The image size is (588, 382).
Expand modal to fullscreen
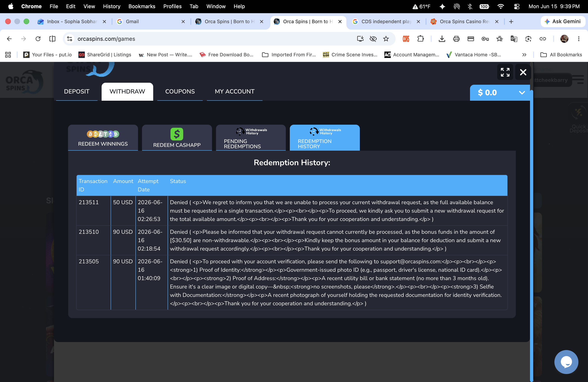pos(505,72)
